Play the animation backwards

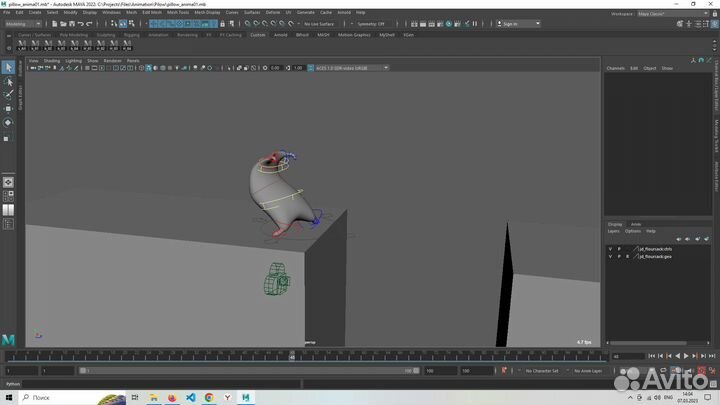point(677,356)
